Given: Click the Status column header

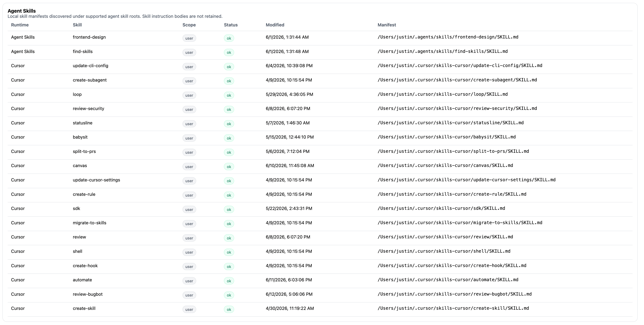Looking at the screenshot, I should tap(231, 25).
